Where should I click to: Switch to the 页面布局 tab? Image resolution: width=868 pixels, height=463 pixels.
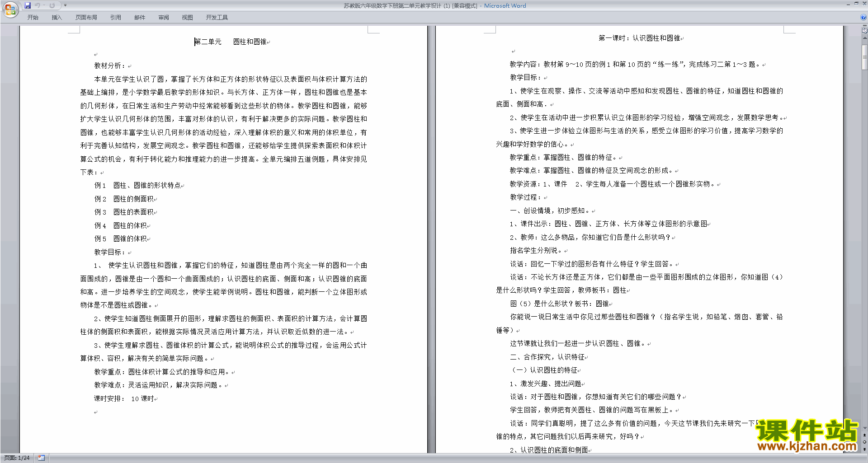coord(86,17)
